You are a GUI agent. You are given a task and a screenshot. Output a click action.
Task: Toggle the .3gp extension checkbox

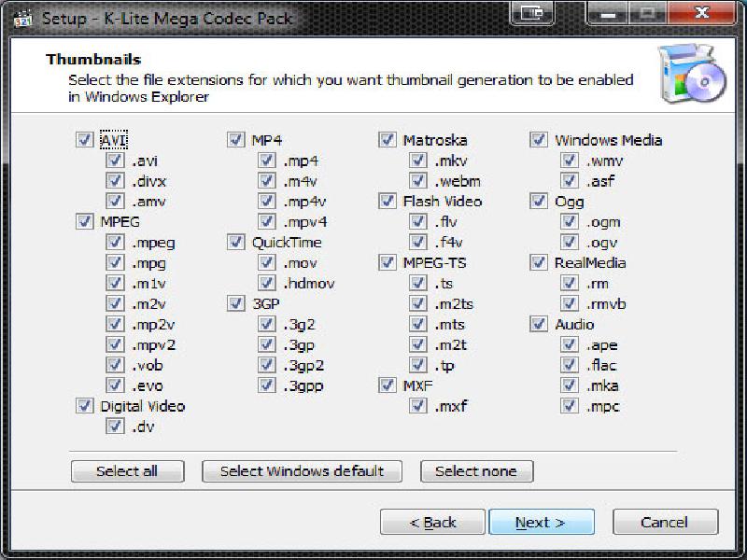pyautogui.click(x=266, y=344)
